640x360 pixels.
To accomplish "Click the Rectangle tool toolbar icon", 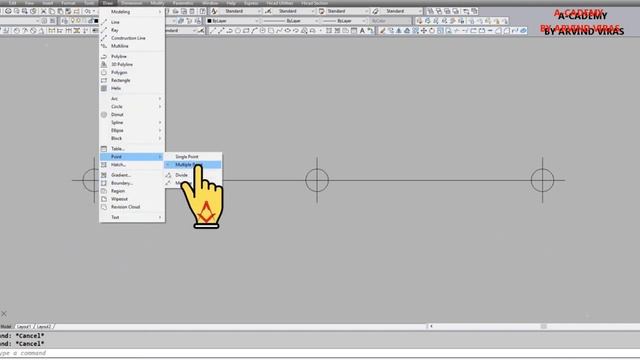I will [x=246, y=31].
